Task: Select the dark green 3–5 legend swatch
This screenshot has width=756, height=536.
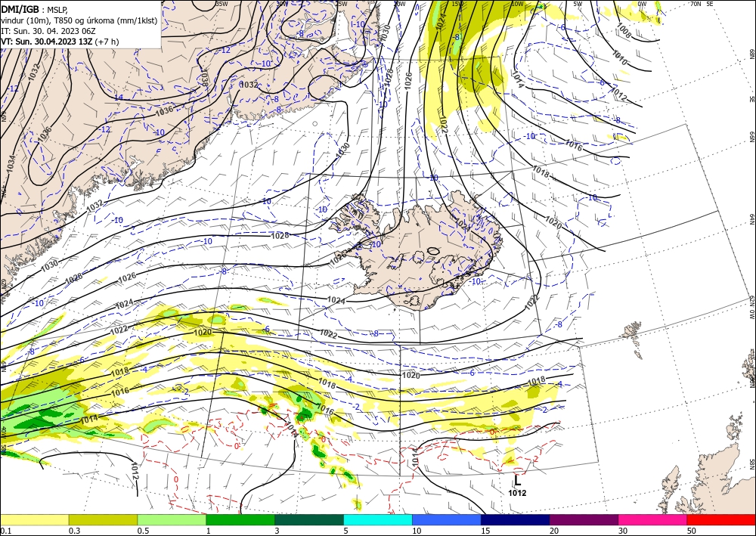Action: point(309,519)
